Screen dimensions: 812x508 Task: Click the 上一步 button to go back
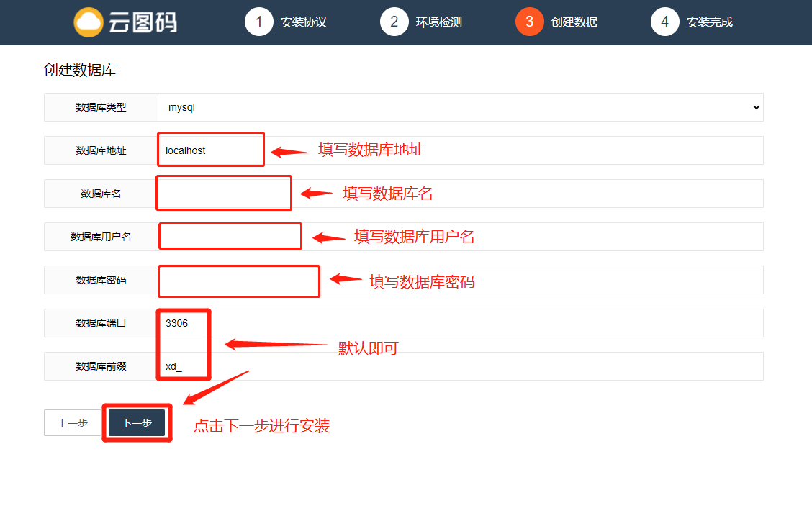tap(73, 423)
